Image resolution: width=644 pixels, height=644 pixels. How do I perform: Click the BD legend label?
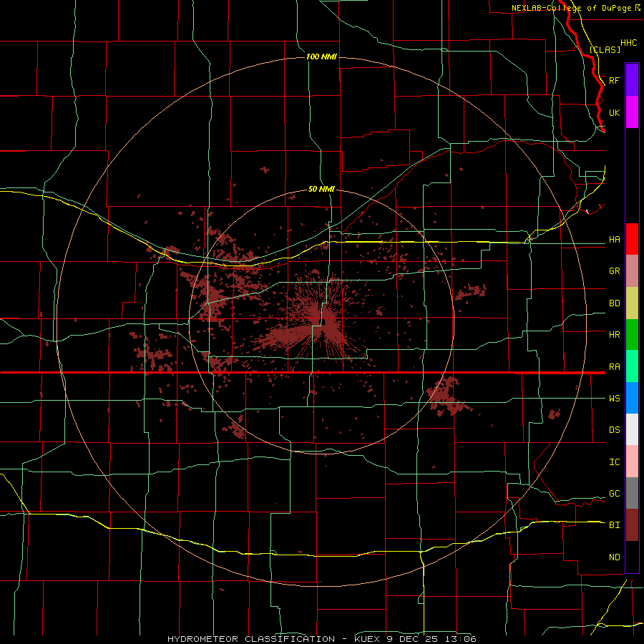pos(614,303)
